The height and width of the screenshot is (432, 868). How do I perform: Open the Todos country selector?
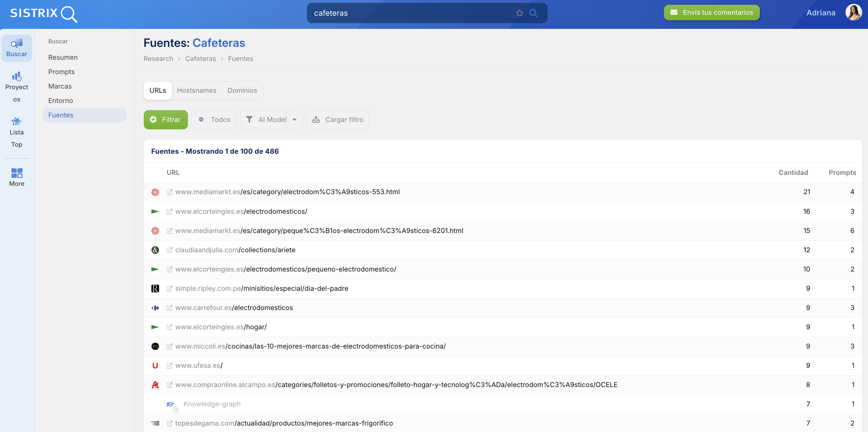[214, 120]
